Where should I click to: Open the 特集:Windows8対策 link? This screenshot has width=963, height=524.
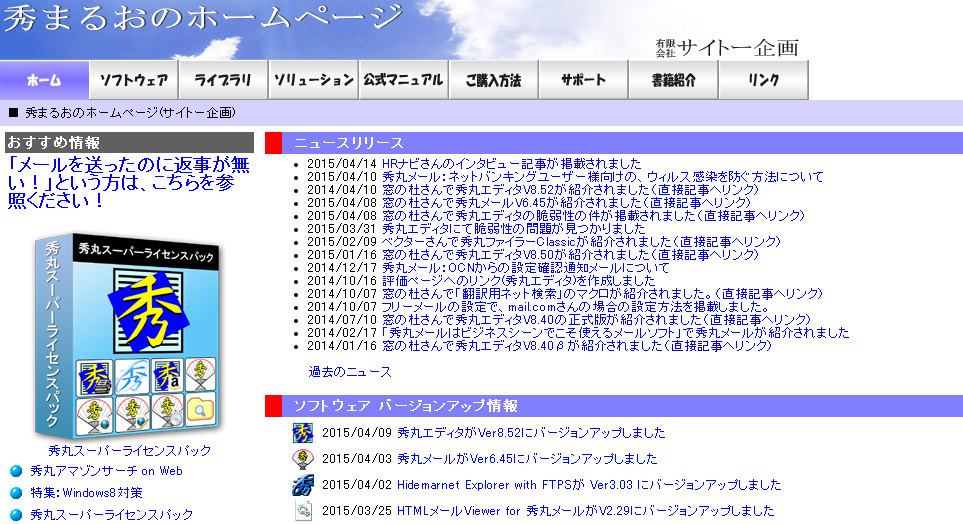click(87, 493)
